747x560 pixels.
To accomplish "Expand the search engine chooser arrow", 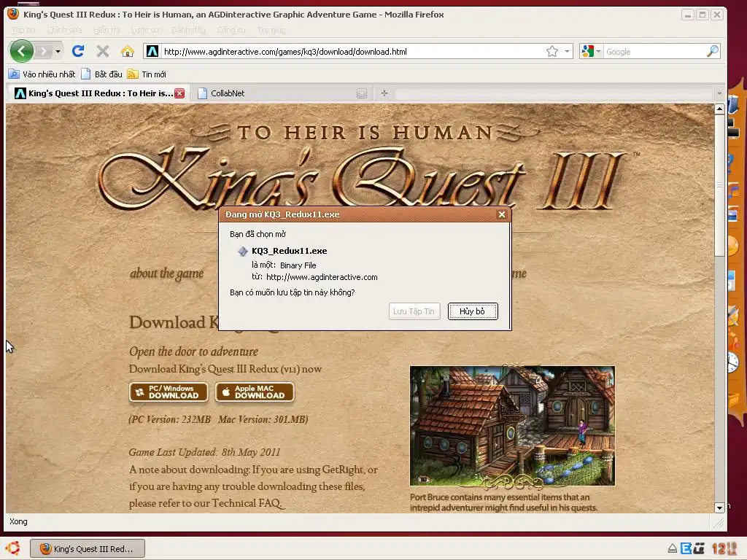I will pyautogui.click(x=598, y=52).
